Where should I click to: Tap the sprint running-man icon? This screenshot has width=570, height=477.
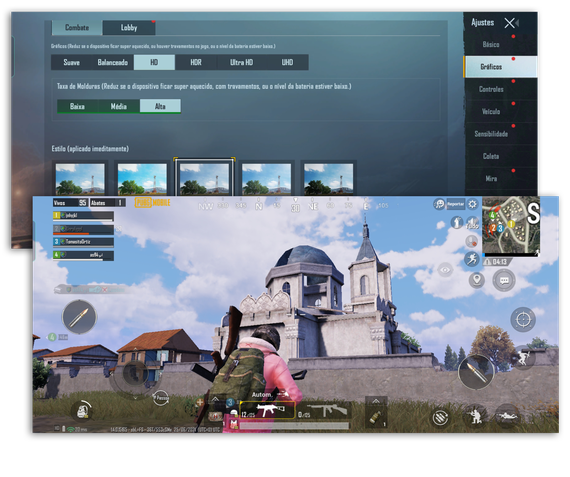point(471,259)
